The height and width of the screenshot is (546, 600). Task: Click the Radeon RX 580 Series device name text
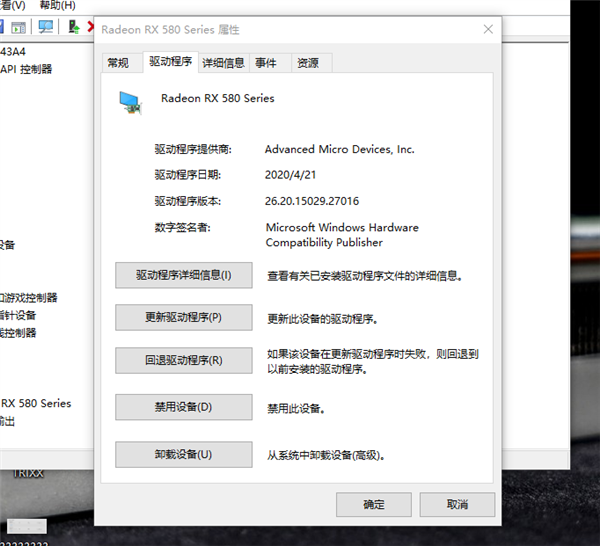coord(217,98)
